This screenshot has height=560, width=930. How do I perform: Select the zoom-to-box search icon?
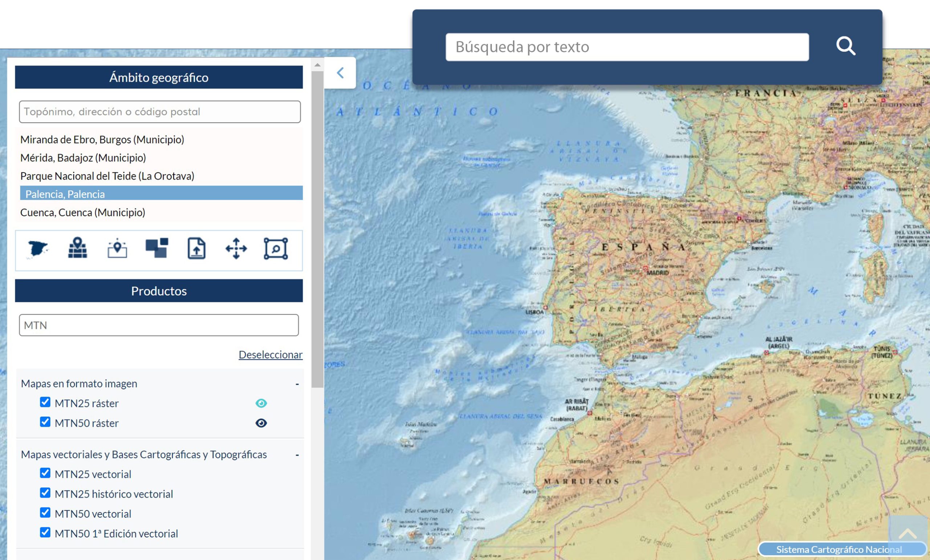pos(276,249)
